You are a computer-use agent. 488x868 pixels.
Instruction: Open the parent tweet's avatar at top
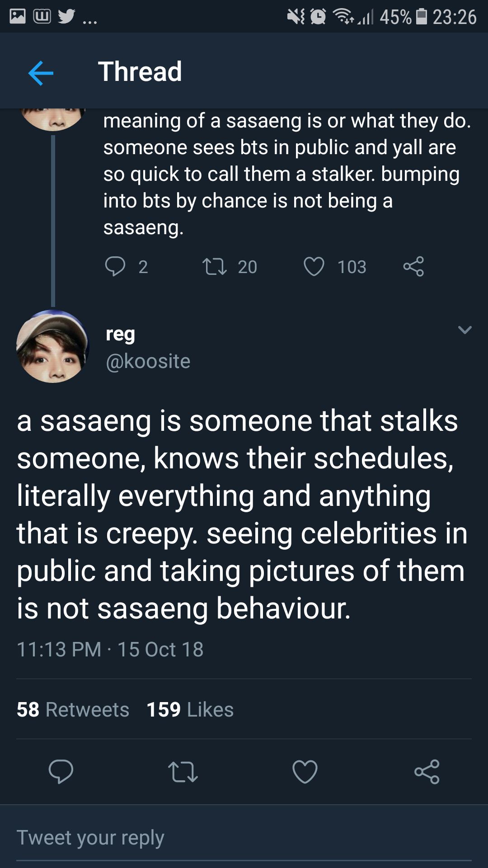52,118
